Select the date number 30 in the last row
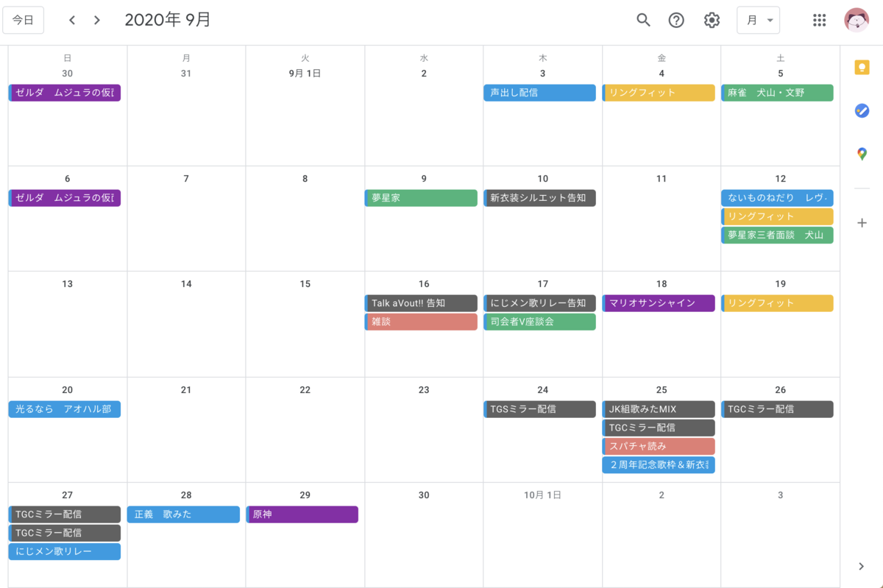Screen dimensions: 883x588 [424, 495]
